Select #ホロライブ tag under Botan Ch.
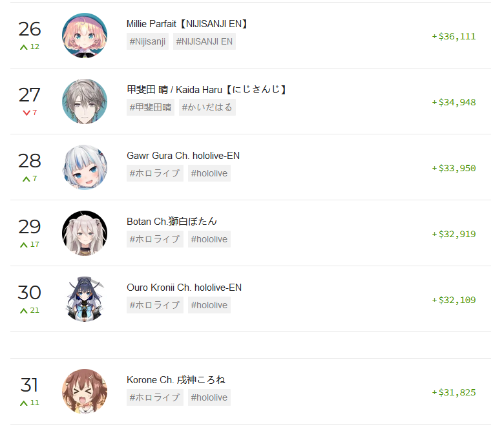This screenshot has height=431, width=504. (155, 239)
